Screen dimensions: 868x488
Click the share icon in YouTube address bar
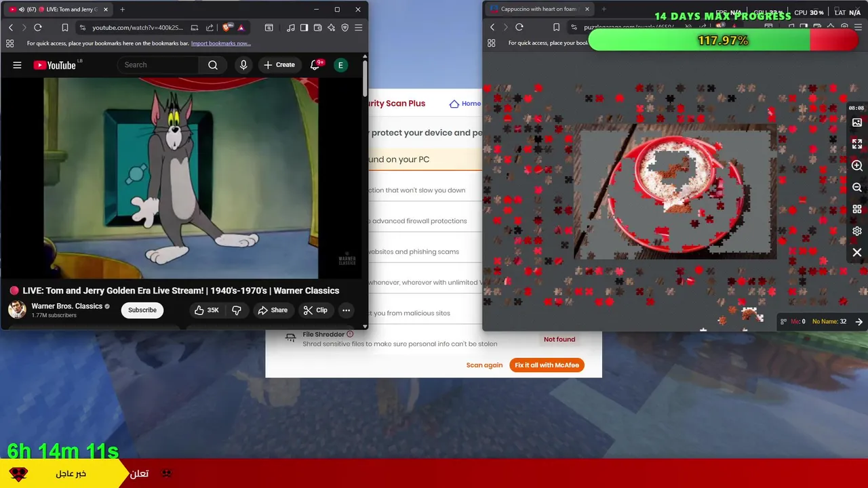click(210, 28)
